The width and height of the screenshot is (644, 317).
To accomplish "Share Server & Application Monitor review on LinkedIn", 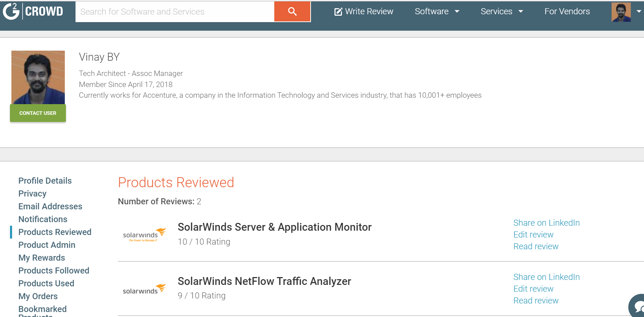I will coord(546,223).
